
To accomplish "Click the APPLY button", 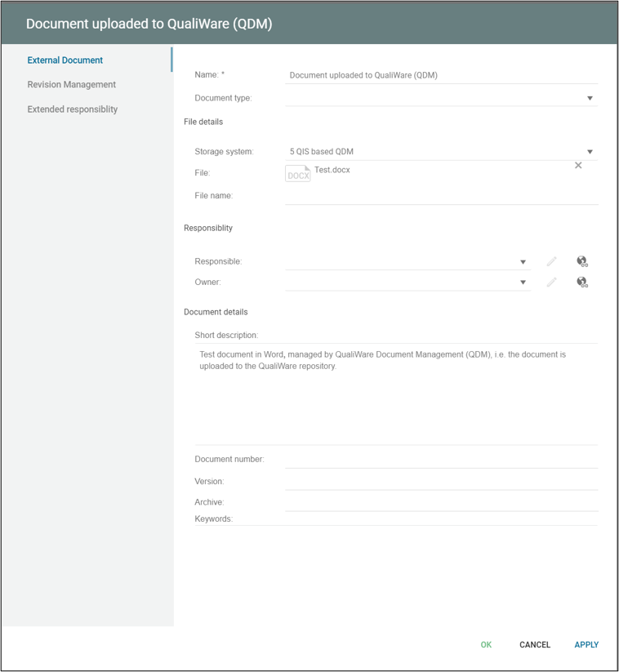I will (x=586, y=644).
